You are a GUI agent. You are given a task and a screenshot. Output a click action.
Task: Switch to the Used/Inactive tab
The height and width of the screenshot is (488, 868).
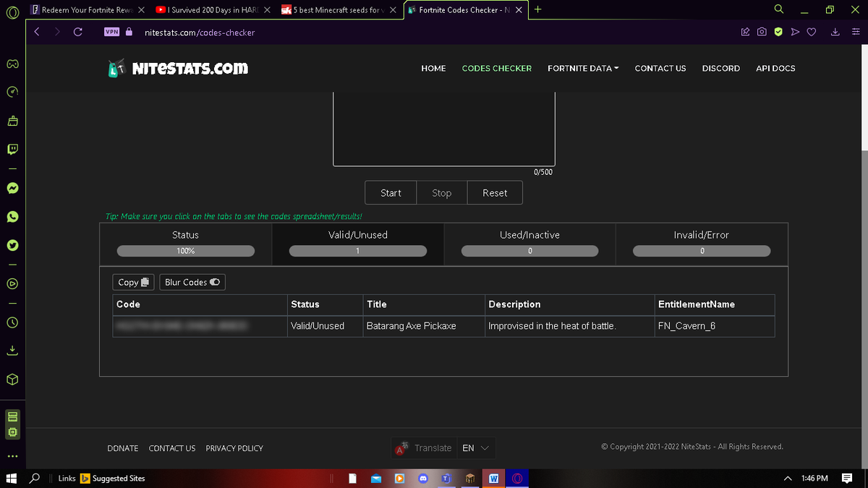pos(529,244)
